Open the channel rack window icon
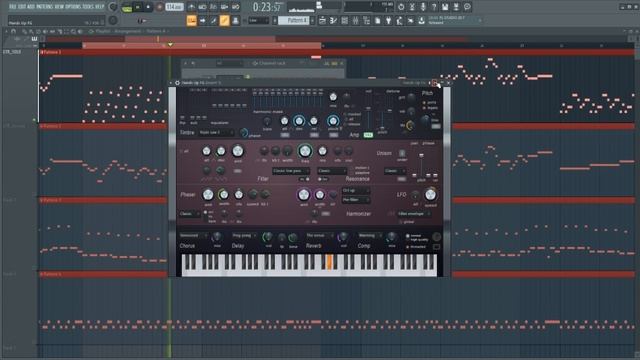Screen dimensions: 640x360 344,20
